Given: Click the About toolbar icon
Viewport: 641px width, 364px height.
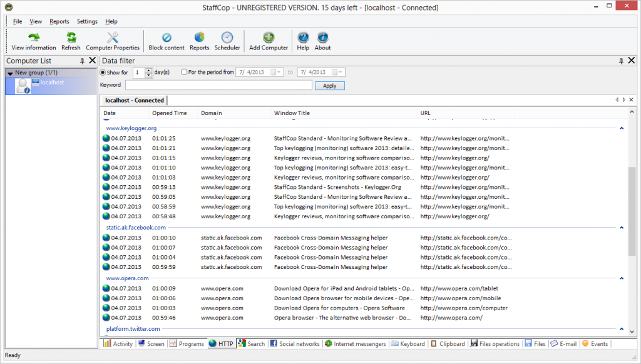Looking at the screenshot, I should tap(322, 38).
